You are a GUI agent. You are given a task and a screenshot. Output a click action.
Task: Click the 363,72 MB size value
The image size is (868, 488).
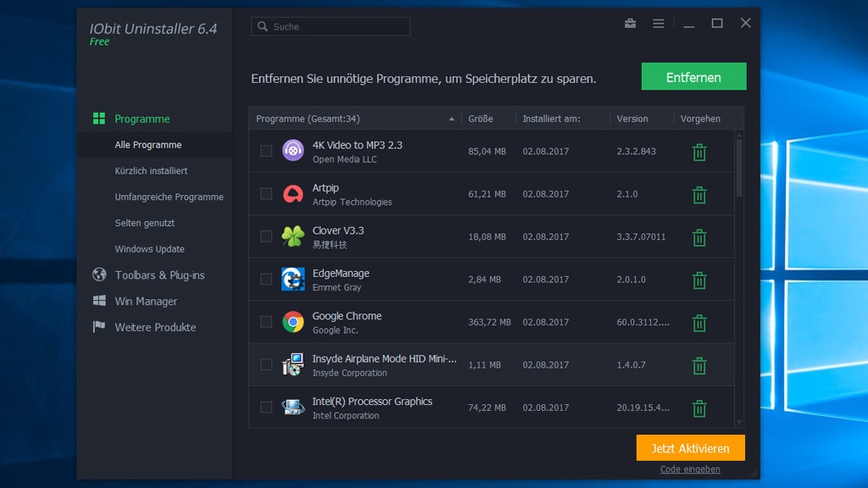(489, 321)
